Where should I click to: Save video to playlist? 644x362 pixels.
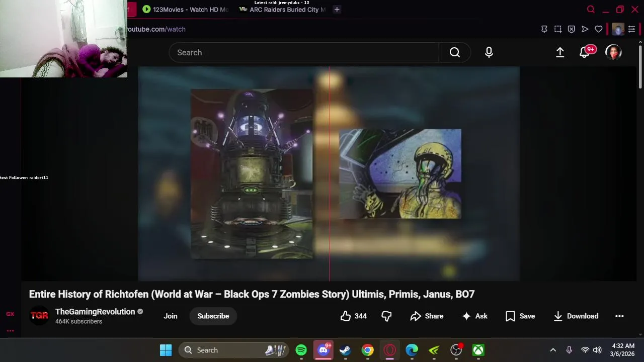tap(520, 316)
